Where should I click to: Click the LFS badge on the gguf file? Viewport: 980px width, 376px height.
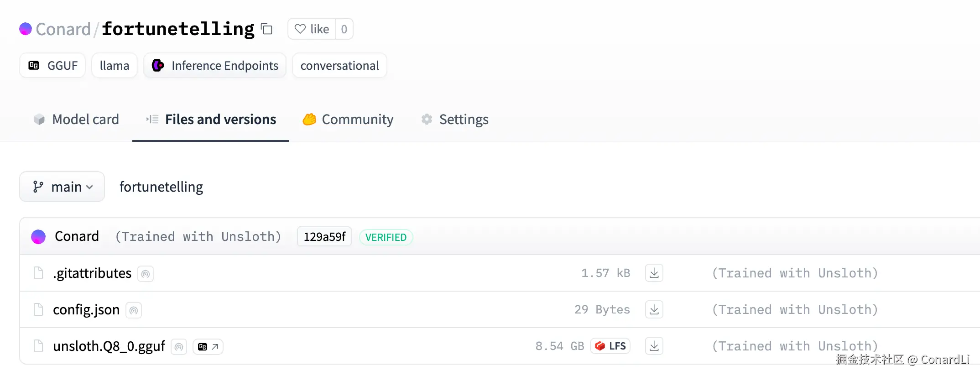pyautogui.click(x=610, y=346)
